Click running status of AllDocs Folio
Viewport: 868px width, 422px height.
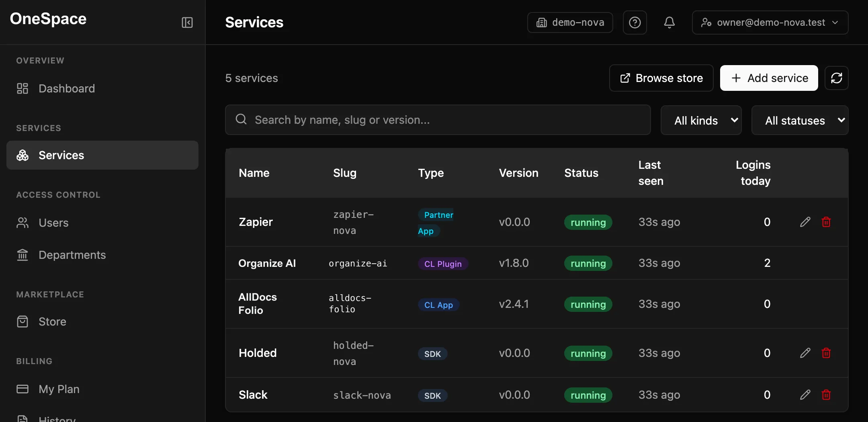[x=588, y=304]
